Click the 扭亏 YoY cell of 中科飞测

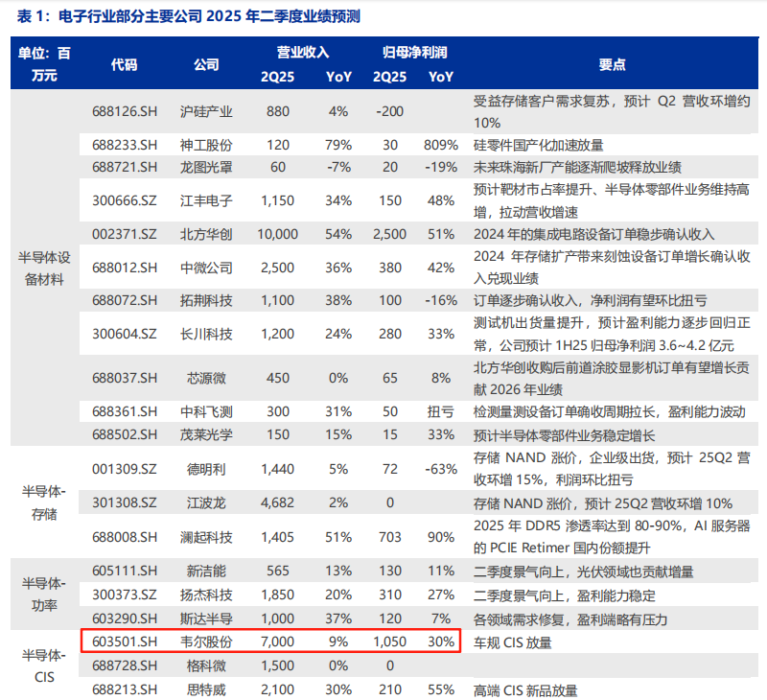(441, 412)
